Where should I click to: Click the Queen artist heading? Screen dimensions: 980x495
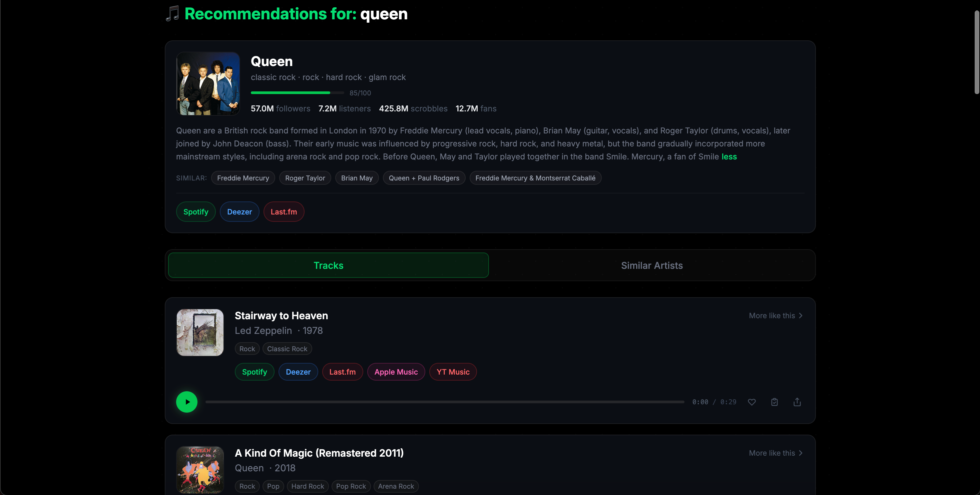click(272, 61)
